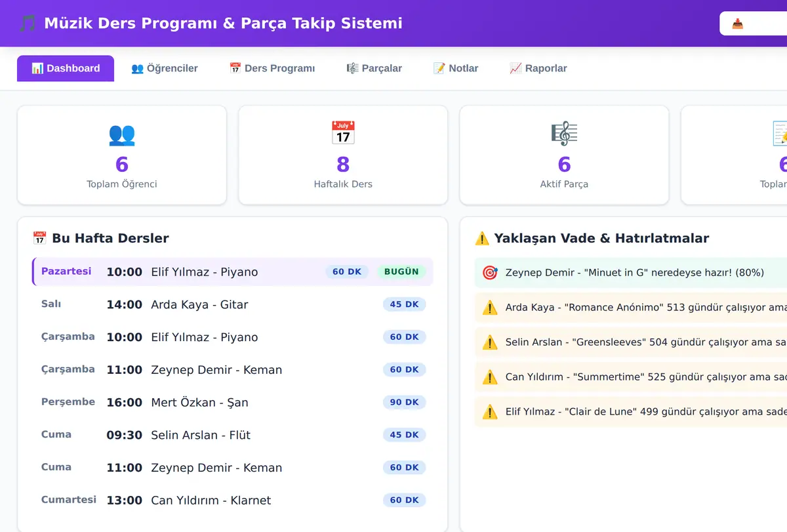This screenshot has width=787, height=532.
Task: Select Çarşamba 11:00 Zeynep Demir - Keman lesson
Action: tap(233, 369)
